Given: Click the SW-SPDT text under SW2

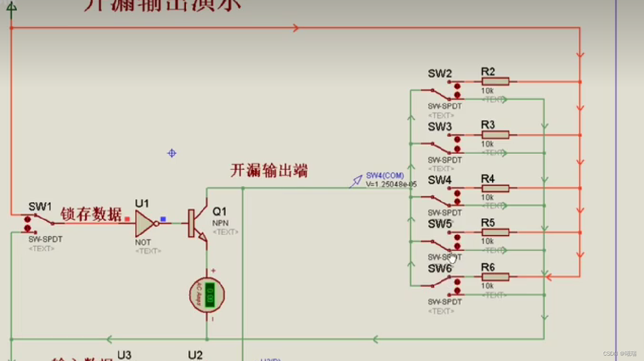Looking at the screenshot, I should pyautogui.click(x=445, y=106).
